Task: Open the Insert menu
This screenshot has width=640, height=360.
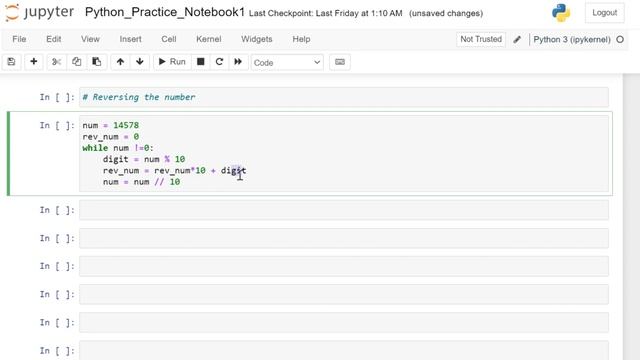Action: 131,39
